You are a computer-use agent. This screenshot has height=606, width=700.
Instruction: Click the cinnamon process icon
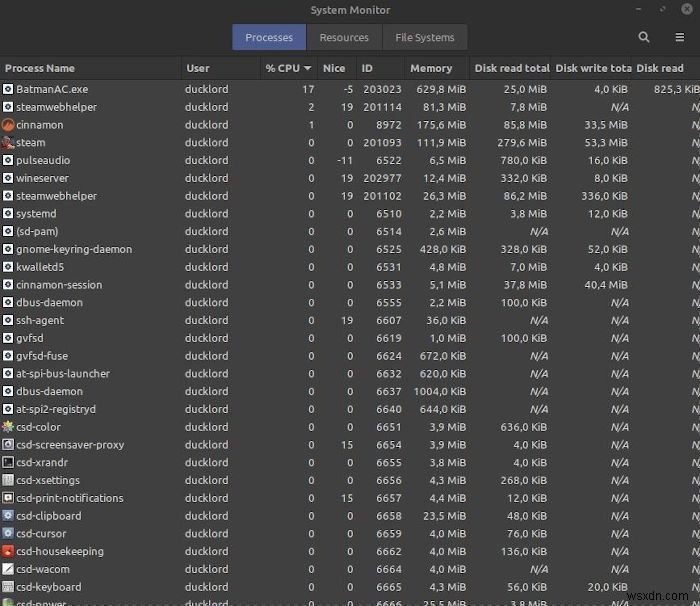(8, 125)
